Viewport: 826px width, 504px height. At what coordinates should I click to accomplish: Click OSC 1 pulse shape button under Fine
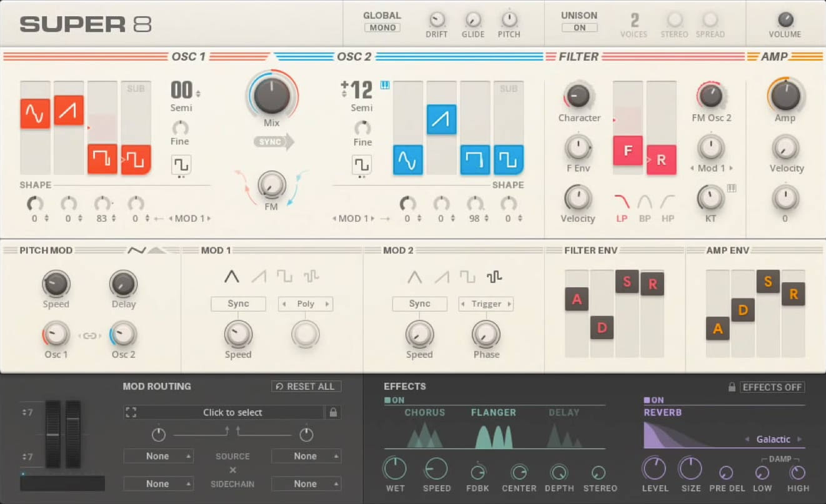coord(181,165)
